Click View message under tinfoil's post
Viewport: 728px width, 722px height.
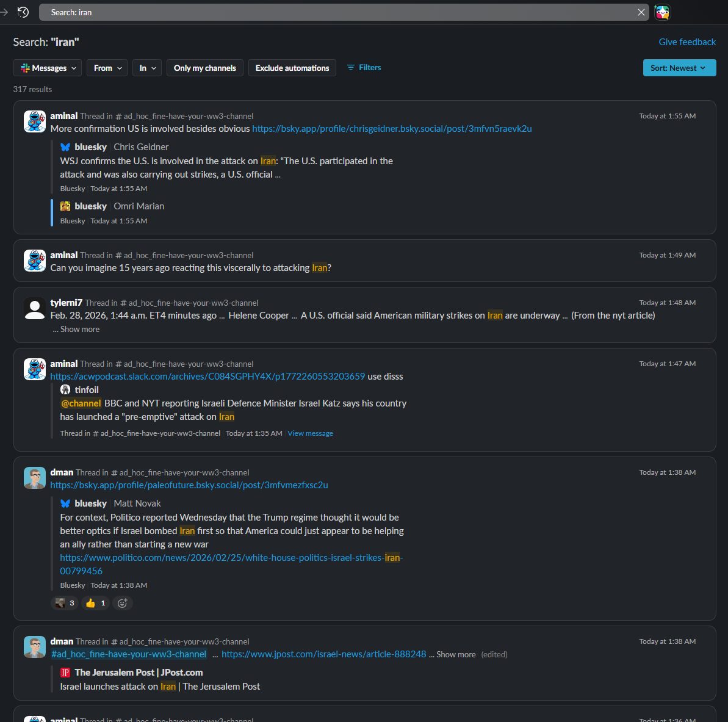[x=310, y=433]
